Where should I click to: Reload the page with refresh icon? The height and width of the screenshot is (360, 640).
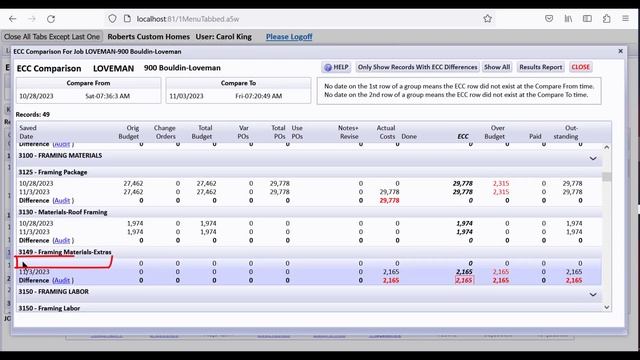pos(51,19)
